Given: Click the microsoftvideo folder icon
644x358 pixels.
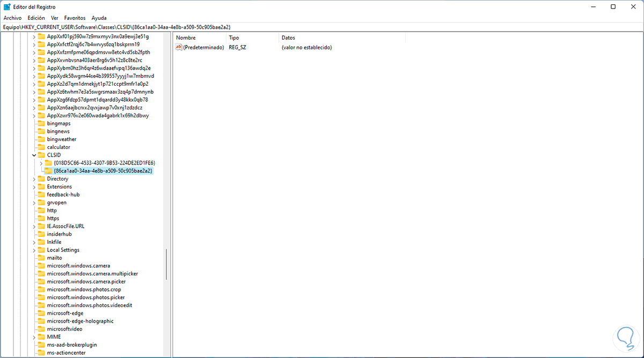Looking at the screenshot, I should coord(41,329).
